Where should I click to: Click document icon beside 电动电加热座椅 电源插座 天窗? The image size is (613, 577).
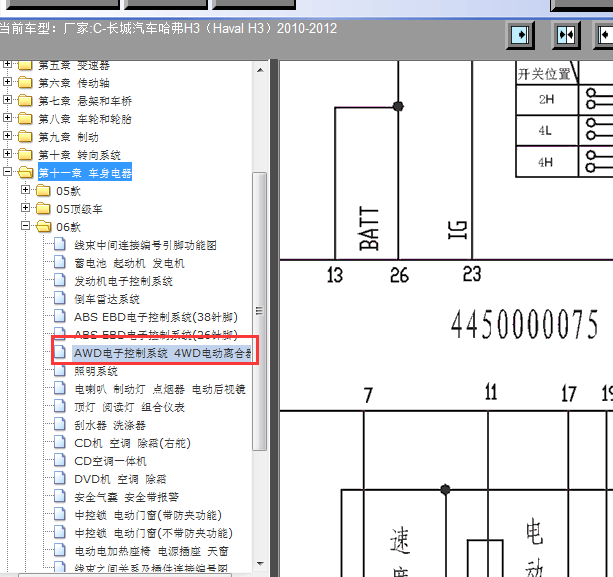[59, 550]
